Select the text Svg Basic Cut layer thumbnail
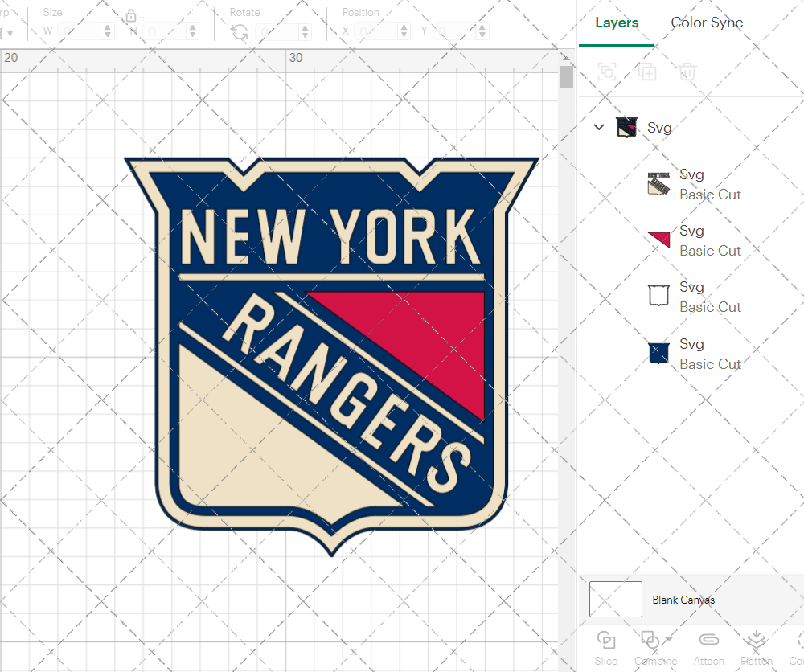 (x=659, y=184)
